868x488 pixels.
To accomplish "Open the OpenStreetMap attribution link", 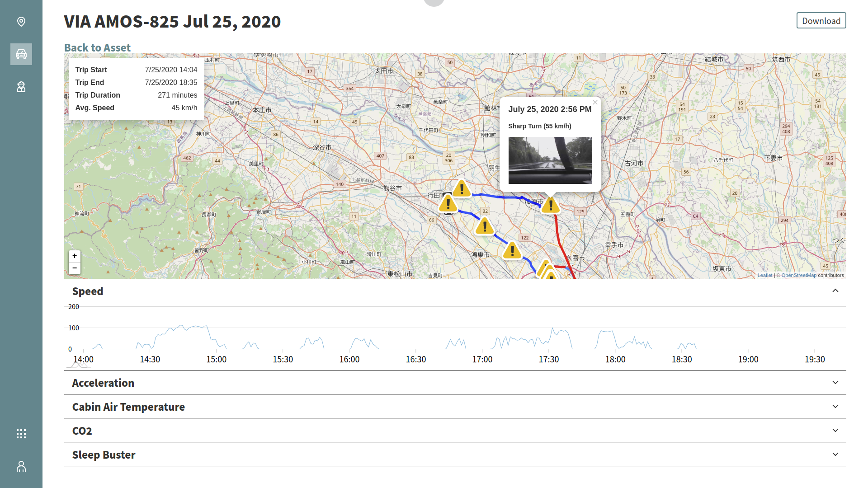I will (x=799, y=275).
